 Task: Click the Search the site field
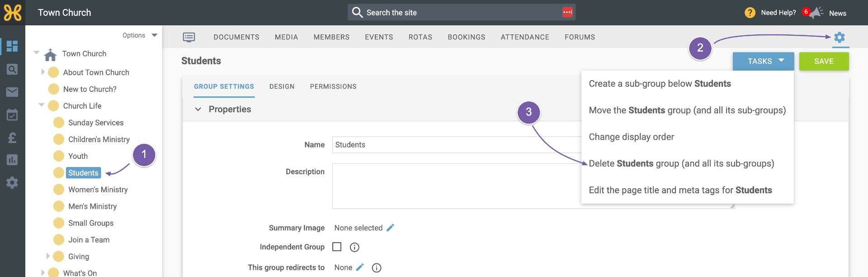[x=462, y=12]
